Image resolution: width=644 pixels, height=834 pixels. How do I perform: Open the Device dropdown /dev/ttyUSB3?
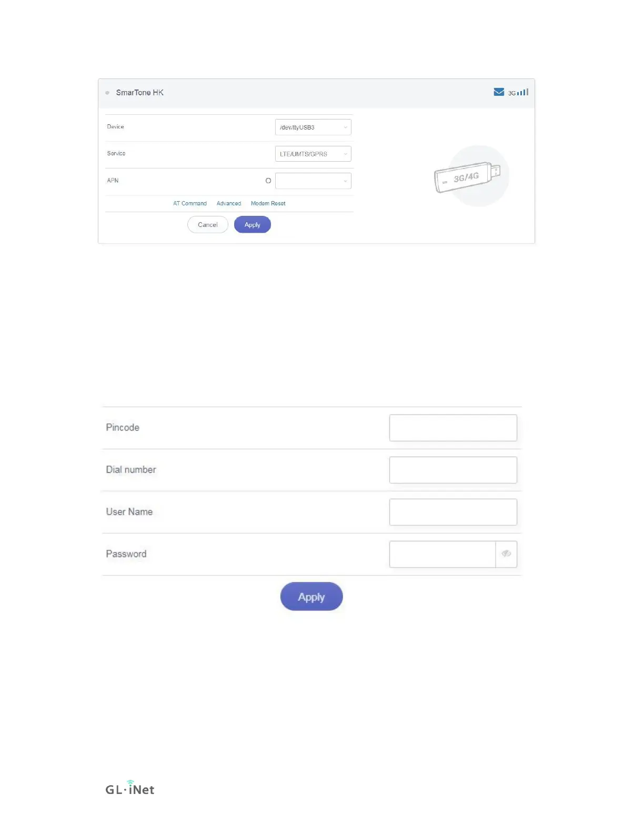click(313, 127)
